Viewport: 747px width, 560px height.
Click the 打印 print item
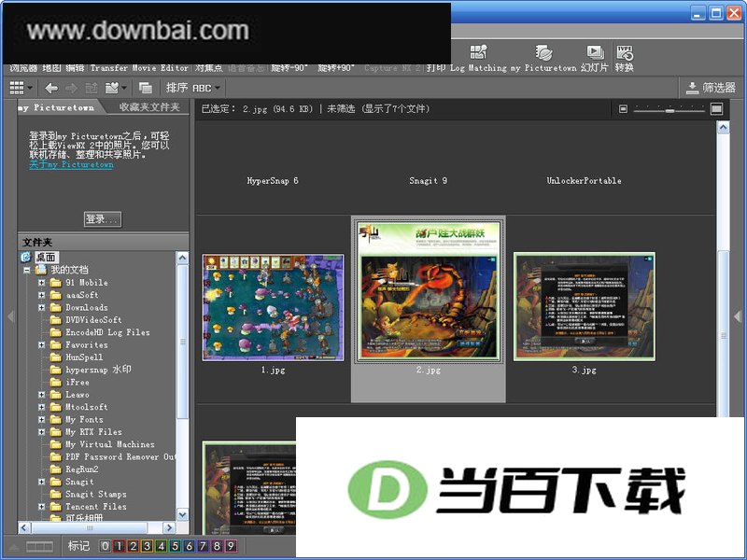pos(435,68)
